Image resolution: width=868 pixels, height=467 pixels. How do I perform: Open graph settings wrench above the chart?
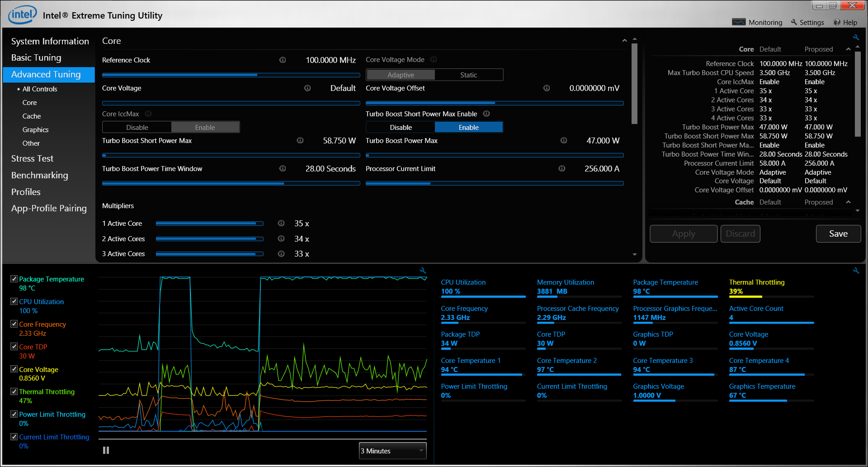(x=423, y=271)
